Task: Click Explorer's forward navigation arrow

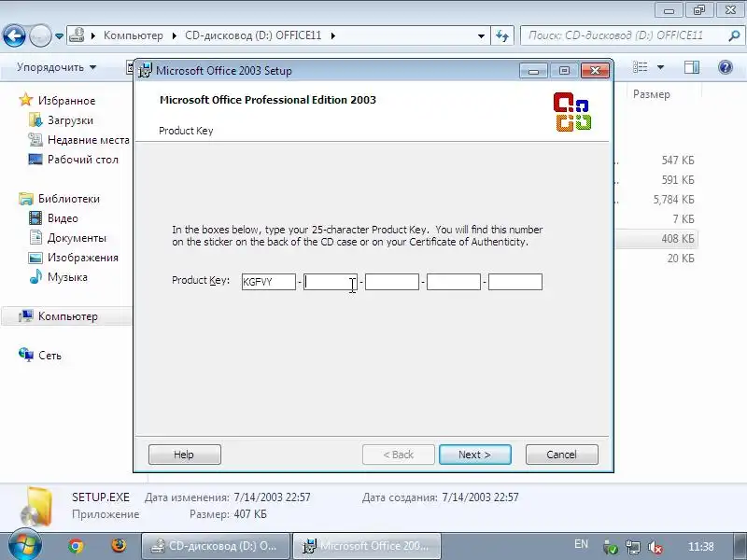Action: [40, 35]
